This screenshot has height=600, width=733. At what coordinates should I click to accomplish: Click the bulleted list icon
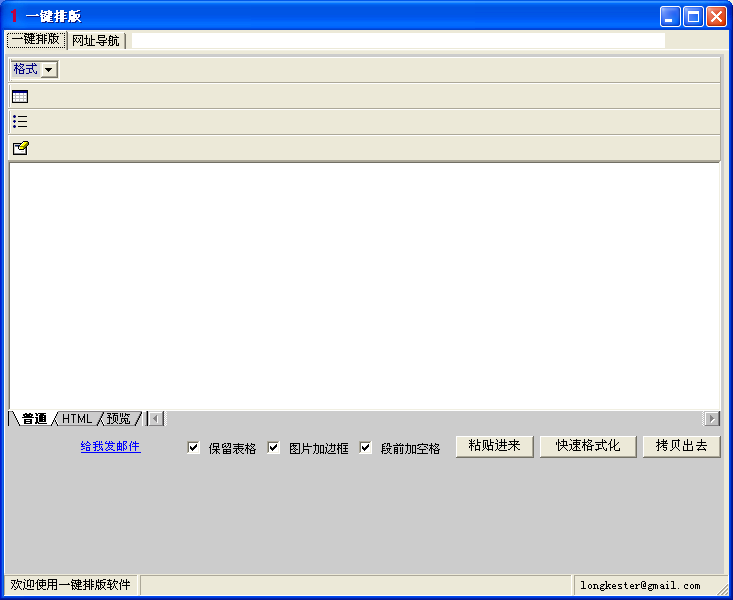pyautogui.click(x=20, y=122)
